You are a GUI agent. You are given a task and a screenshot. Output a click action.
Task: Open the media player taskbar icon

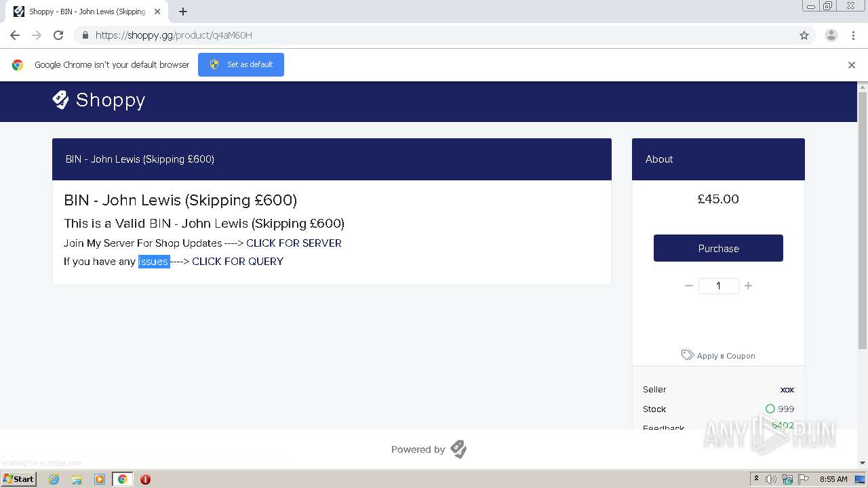point(100,479)
